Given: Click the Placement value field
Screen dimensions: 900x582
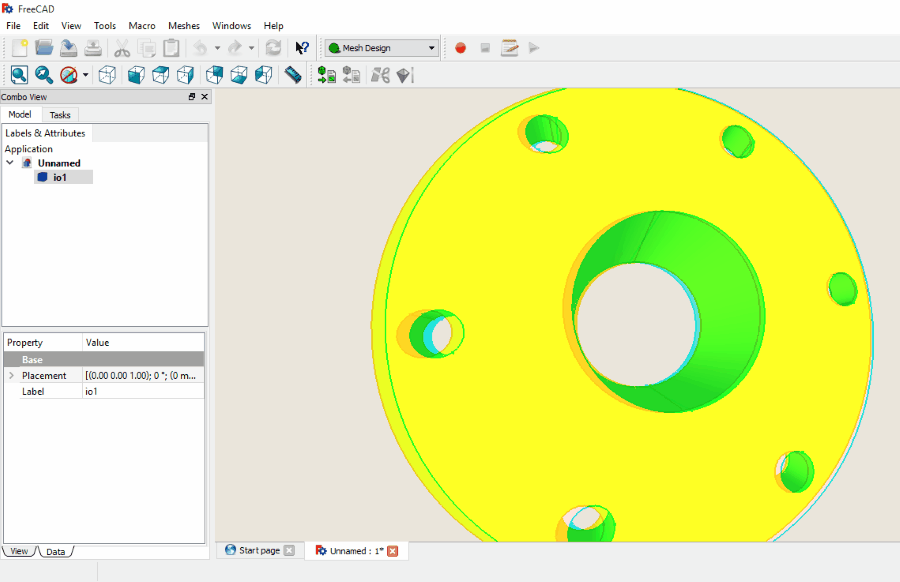Looking at the screenshot, I should [143, 375].
